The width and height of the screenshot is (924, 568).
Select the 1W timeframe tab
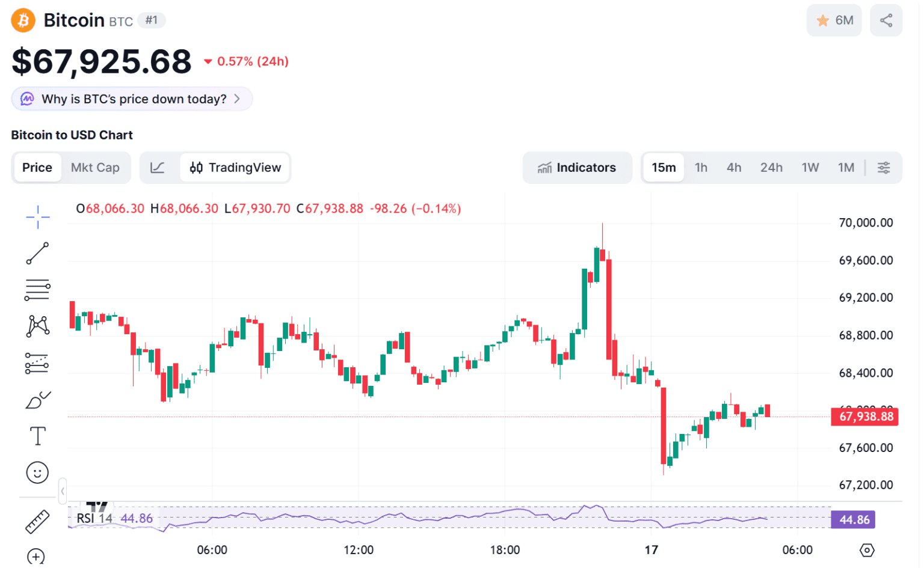pos(810,168)
